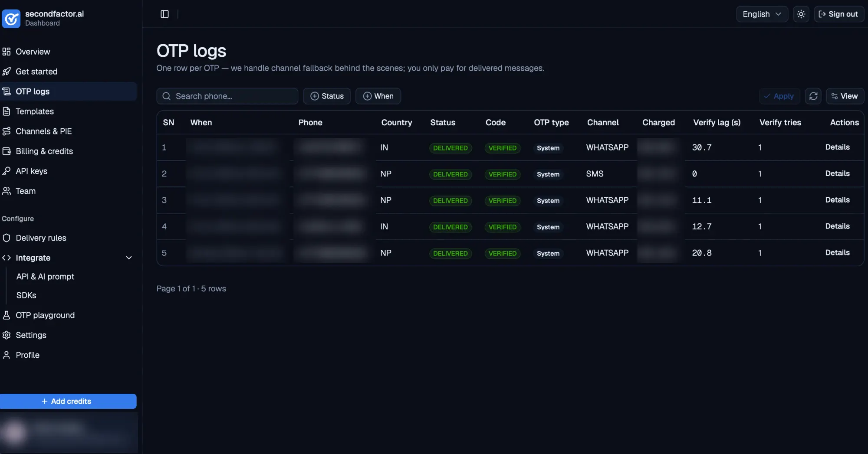Click the refresh logs icon

pos(813,96)
